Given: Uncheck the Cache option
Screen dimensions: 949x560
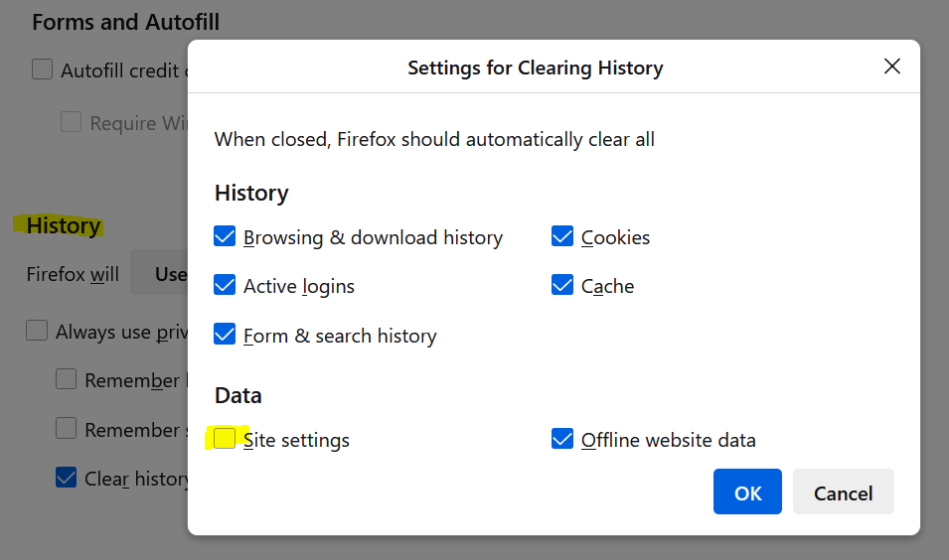Looking at the screenshot, I should 562,286.
